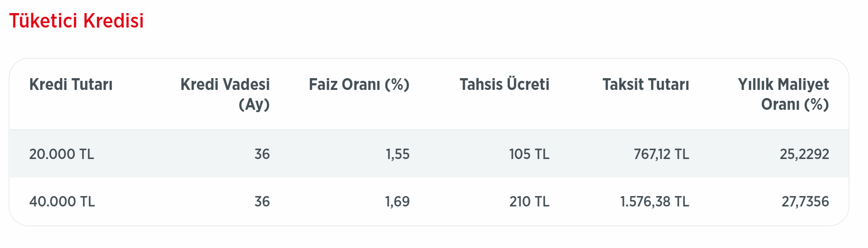
Task: Click the Kredi Tutarı column header
Action: (x=71, y=84)
